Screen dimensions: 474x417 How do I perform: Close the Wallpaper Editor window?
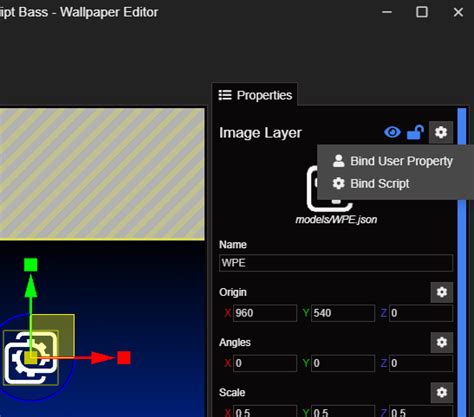point(458,12)
